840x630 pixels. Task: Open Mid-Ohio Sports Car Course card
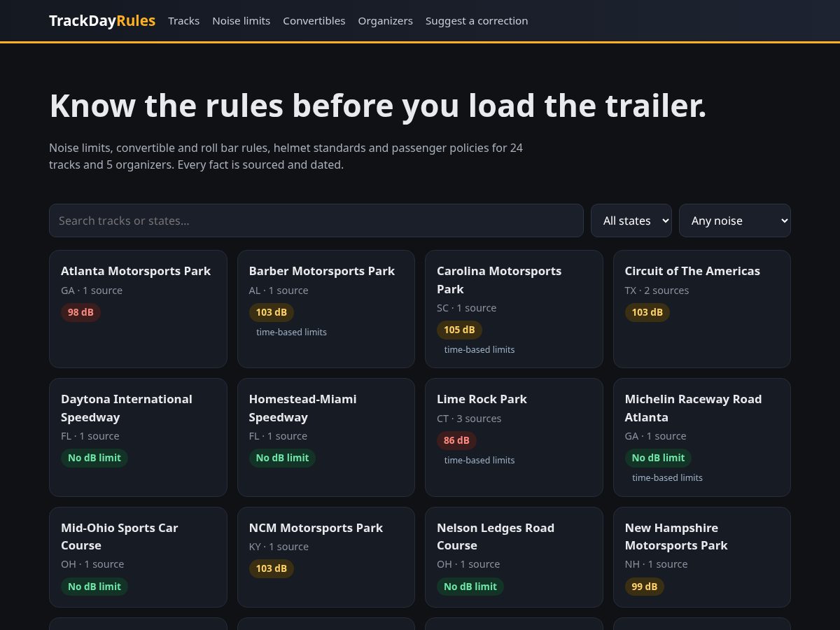click(138, 557)
